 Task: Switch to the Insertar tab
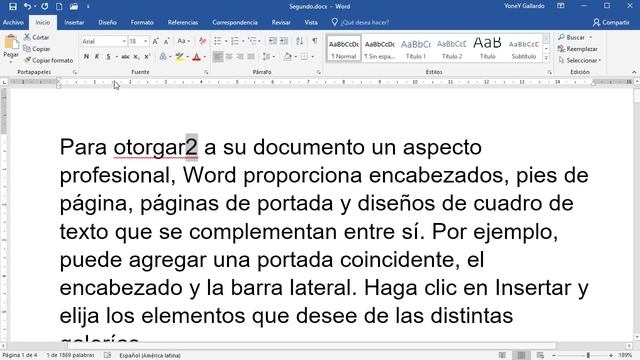pos(74,22)
